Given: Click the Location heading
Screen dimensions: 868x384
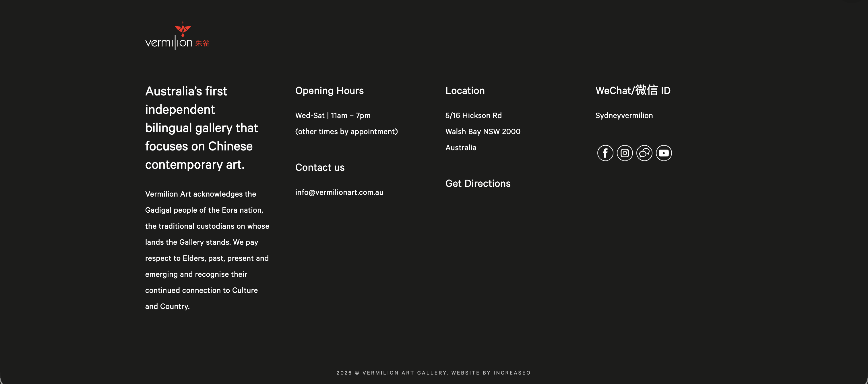Looking at the screenshot, I should click(465, 91).
